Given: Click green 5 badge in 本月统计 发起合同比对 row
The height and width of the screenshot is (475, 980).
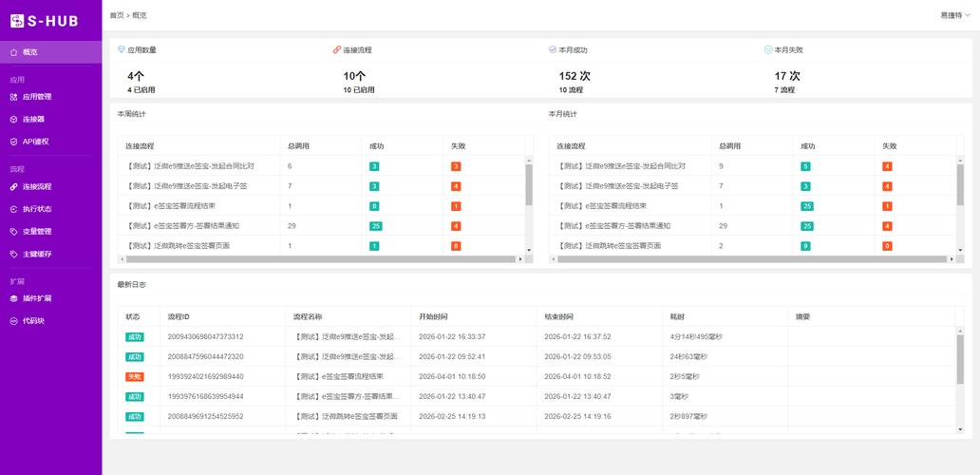Looking at the screenshot, I should (x=805, y=166).
